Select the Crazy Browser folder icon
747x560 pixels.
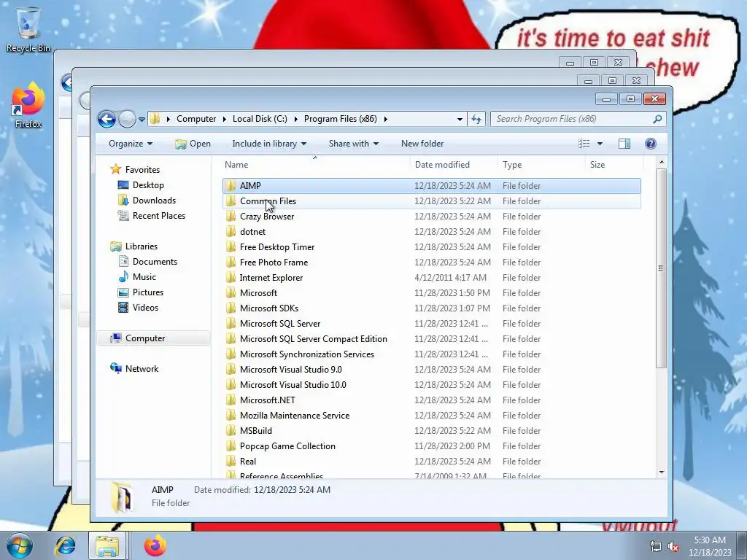(x=231, y=216)
